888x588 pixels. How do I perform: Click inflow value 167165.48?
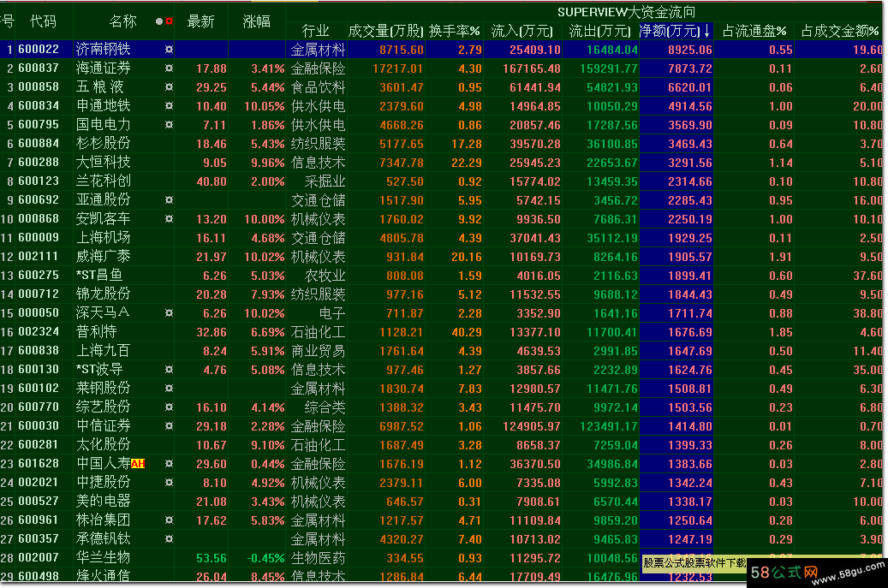(531, 68)
